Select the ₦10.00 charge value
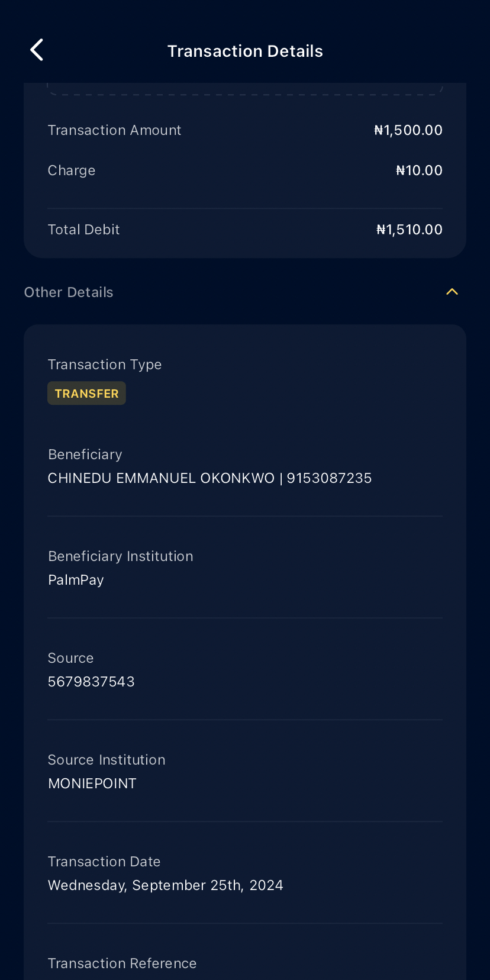This screenshot has height=980, width=490. point(419,170)
